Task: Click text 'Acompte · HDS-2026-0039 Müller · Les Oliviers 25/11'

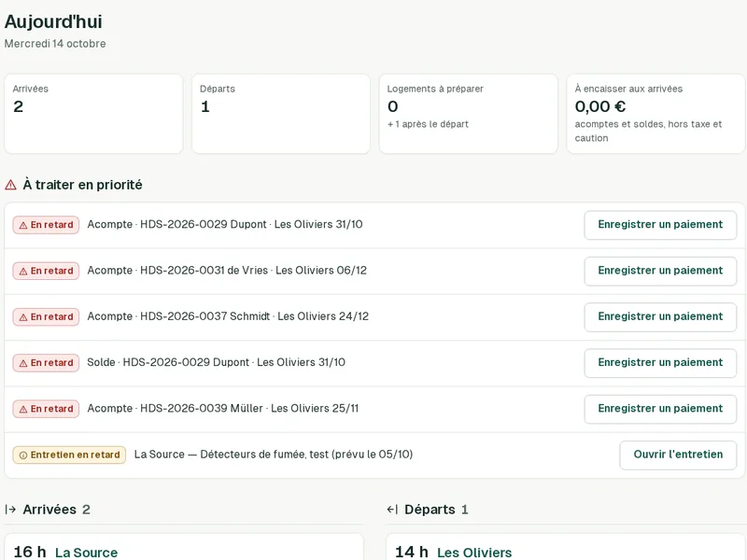Action: pos(222,409)
